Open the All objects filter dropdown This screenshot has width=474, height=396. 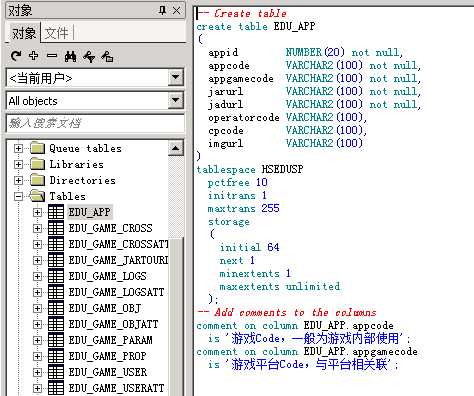(175, 100)
